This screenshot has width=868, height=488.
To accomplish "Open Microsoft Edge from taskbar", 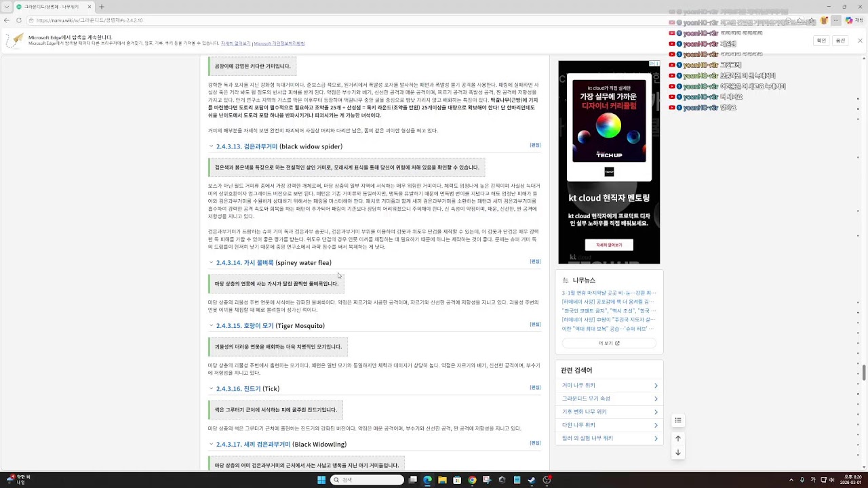I will (x=428, y=480).
